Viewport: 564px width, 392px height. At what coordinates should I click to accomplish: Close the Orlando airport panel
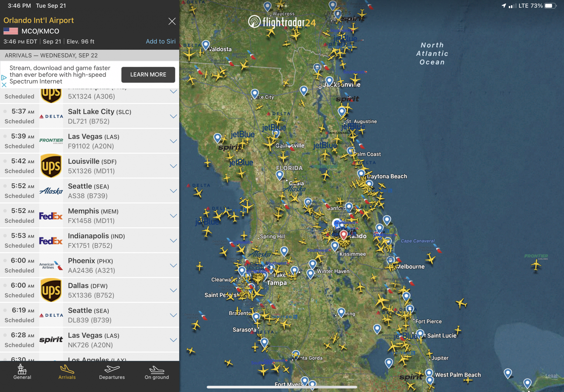pyautogui.click(x=172, y=21)
